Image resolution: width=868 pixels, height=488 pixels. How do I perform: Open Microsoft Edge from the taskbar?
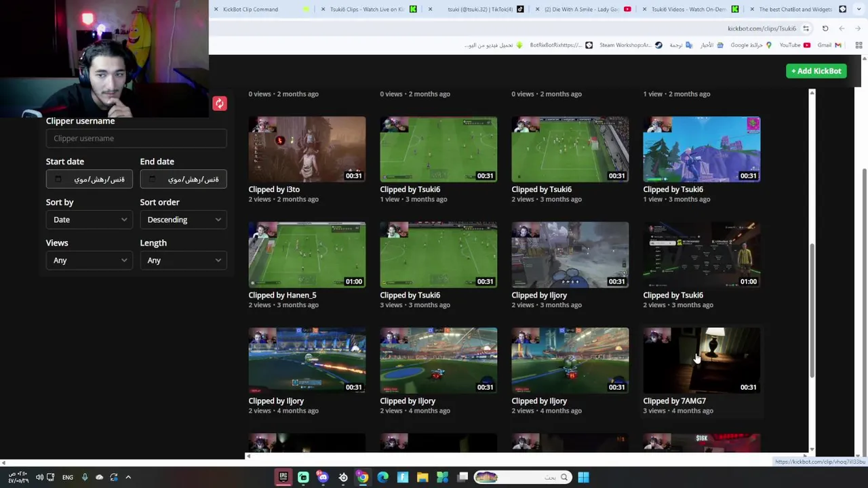(382, 477)
